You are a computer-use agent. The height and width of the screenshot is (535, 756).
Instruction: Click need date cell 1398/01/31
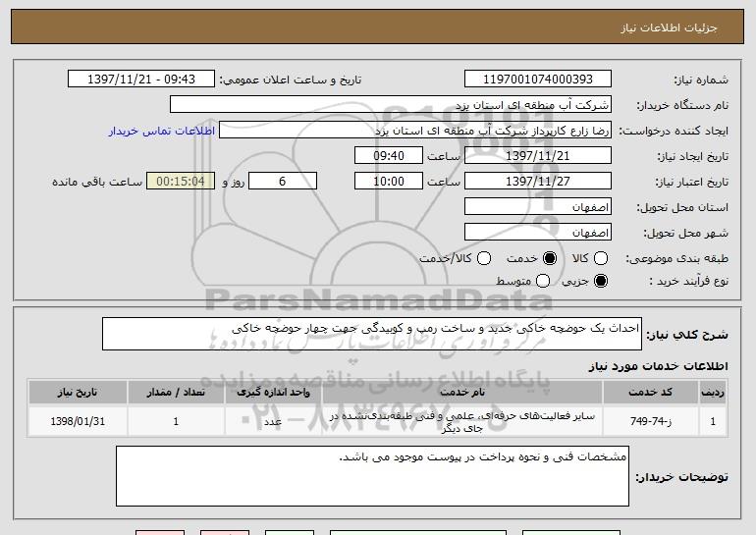tap(78, 421)
